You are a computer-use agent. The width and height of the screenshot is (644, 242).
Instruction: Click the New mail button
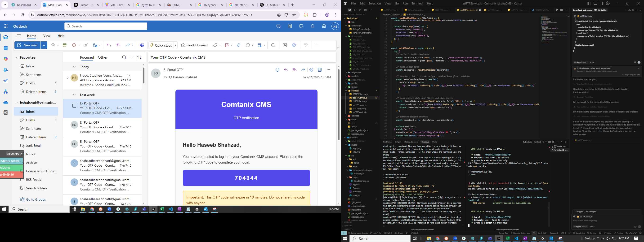pyautogui.click(x=27, y=45)
